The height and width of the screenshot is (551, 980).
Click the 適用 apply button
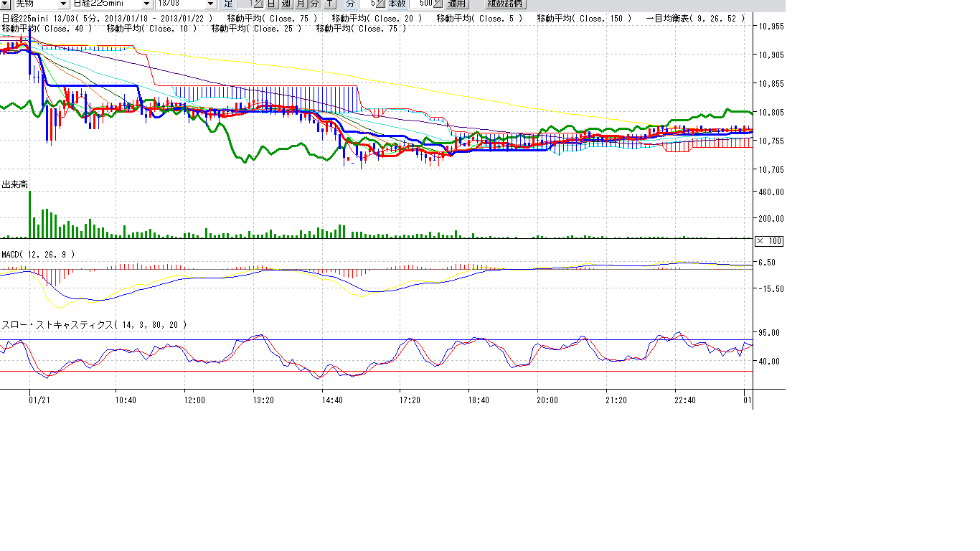(x=457, y=4)
